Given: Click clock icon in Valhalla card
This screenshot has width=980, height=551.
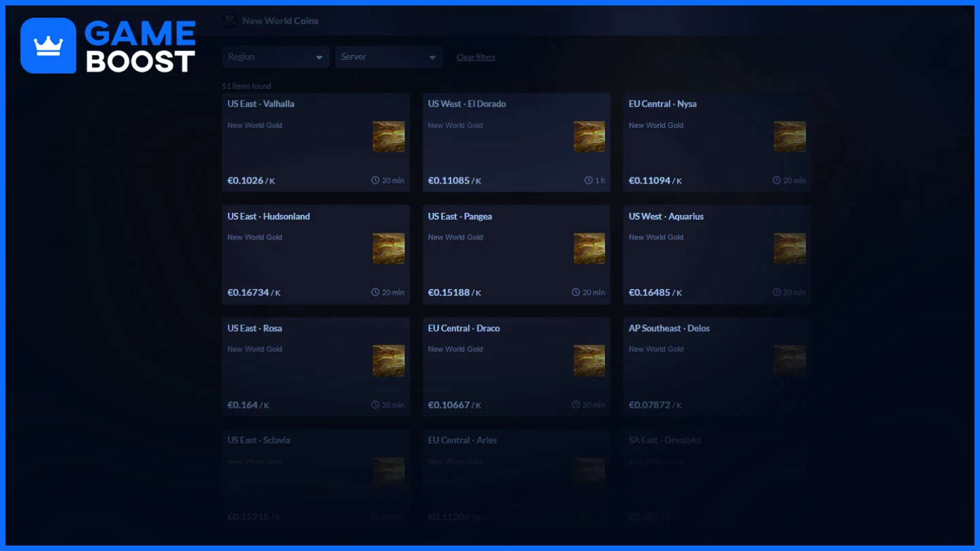Looking at the screenshot, I should [x=375, y=180].
